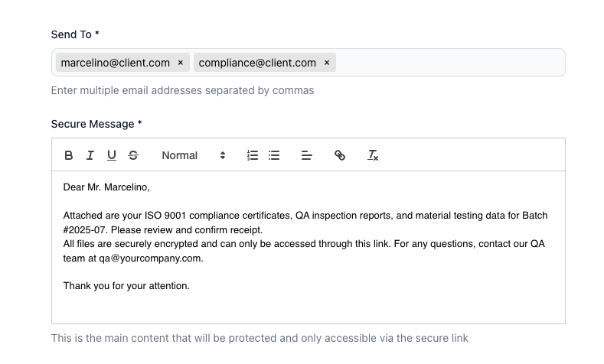
Task: Select the compliance@client.com recipient tag
Action: 257,63
